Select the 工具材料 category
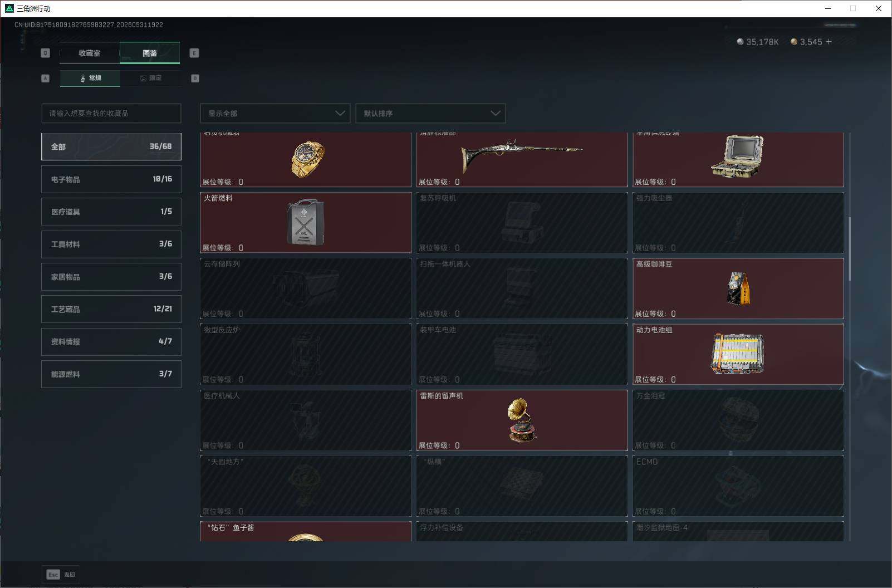 (111, 244)
